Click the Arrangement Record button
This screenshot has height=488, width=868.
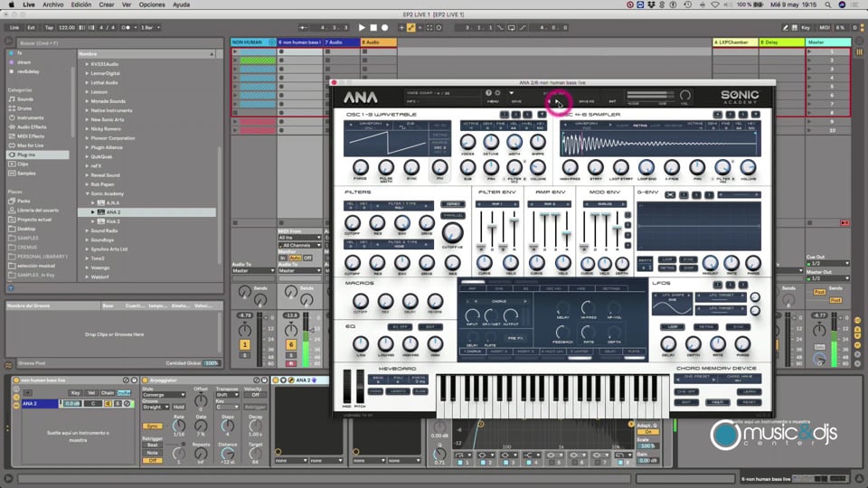coord(385,27)
